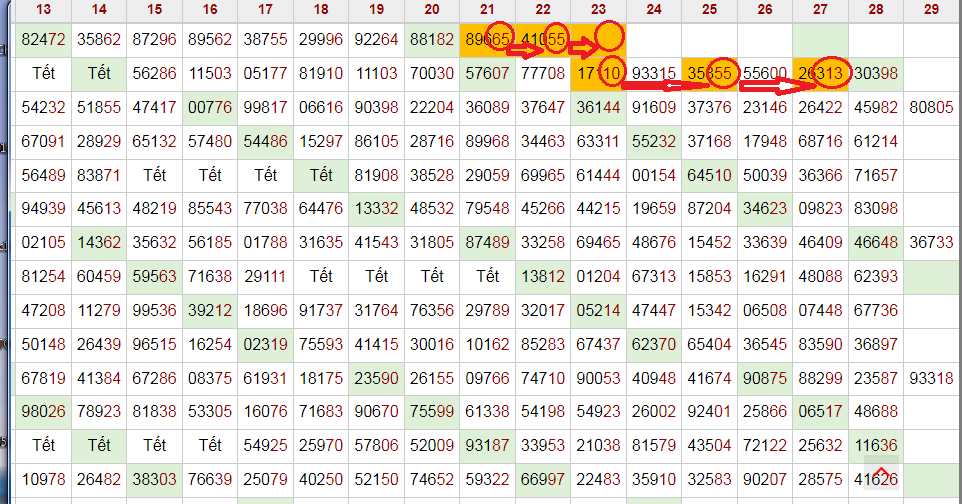The image size is (962, 504).
Task: Click the green highlighted cell 98026
Action: tap(43, 411)
